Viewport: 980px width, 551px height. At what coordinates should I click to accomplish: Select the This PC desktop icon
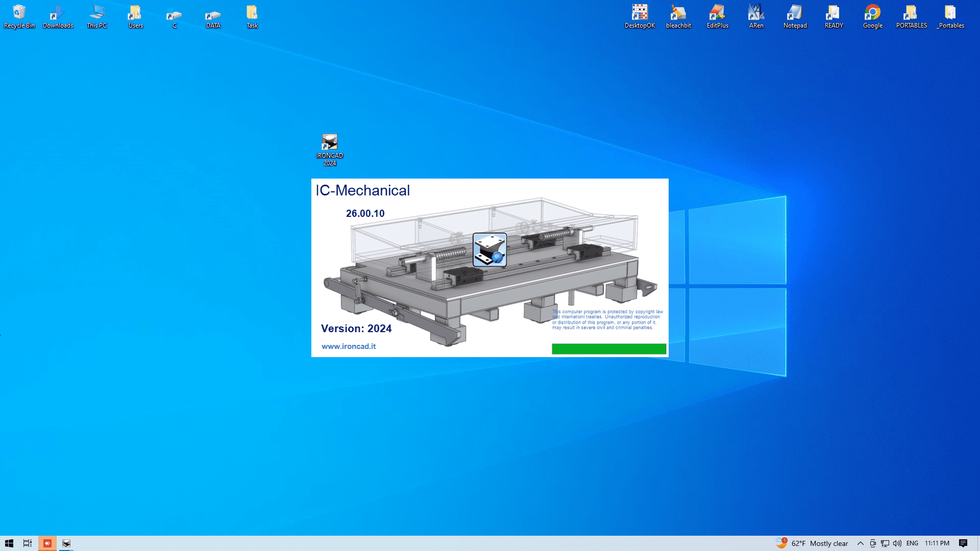coord(96,16)
